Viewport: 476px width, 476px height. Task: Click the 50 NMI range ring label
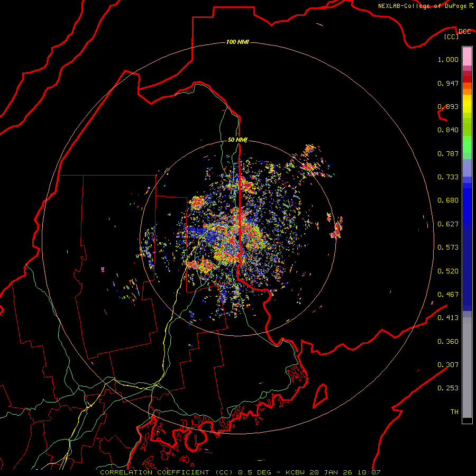tap(237, 140)
